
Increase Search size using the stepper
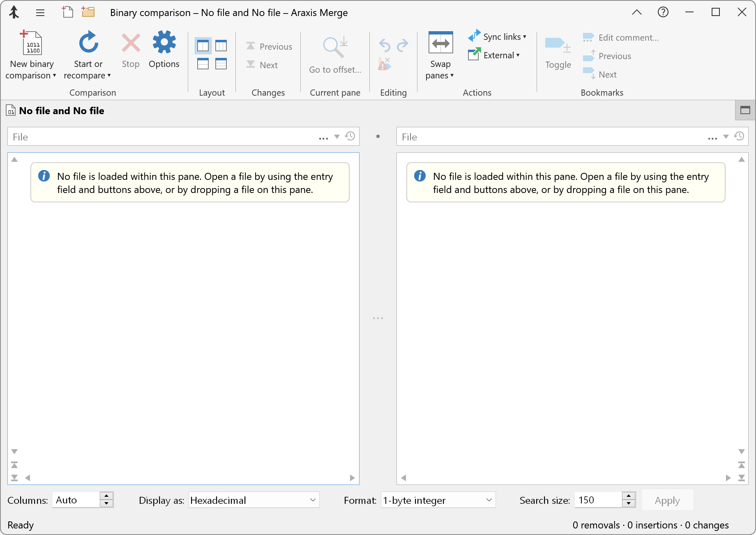[x=628, y=497]
